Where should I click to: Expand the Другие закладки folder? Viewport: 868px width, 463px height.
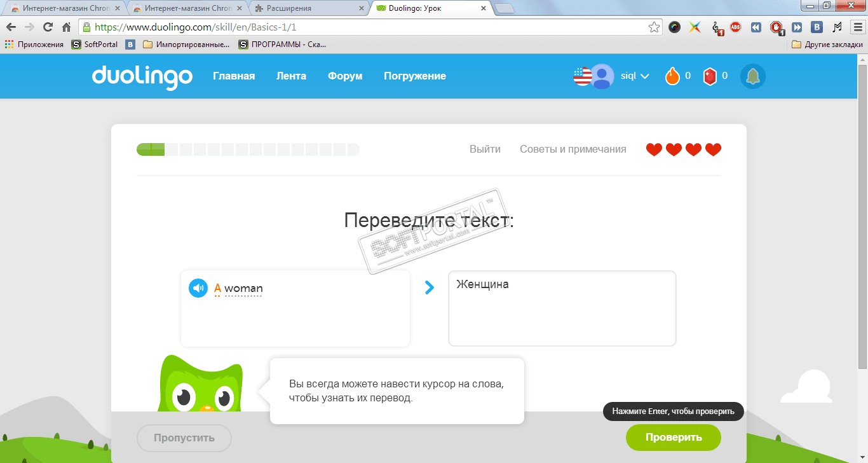(827, 45)
